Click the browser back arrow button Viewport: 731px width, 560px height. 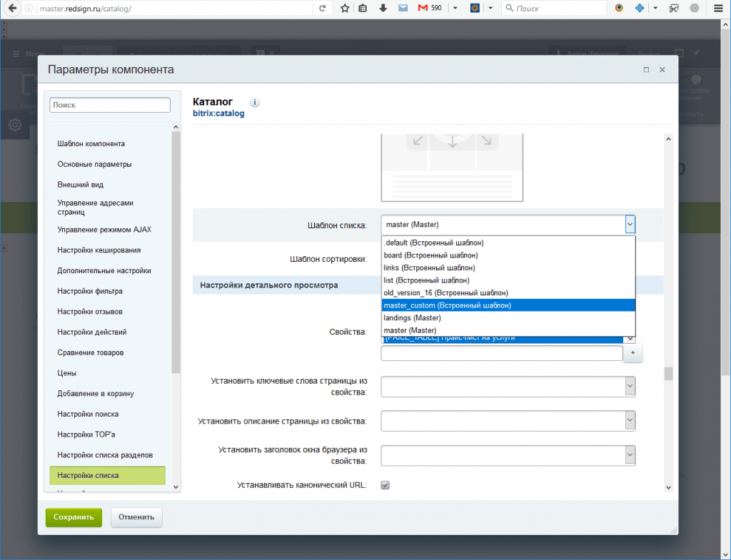(x=12, y=9)
